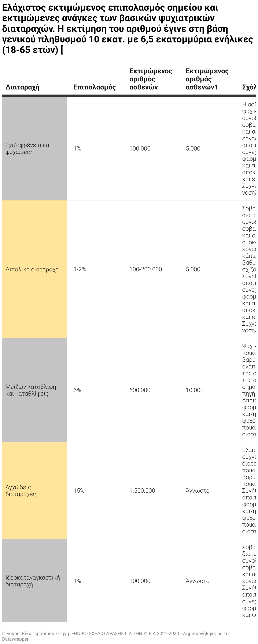Click the 6% prevalence value
Image resolution: width=258 pixels, height=644 pixels.
pos(77,390)
